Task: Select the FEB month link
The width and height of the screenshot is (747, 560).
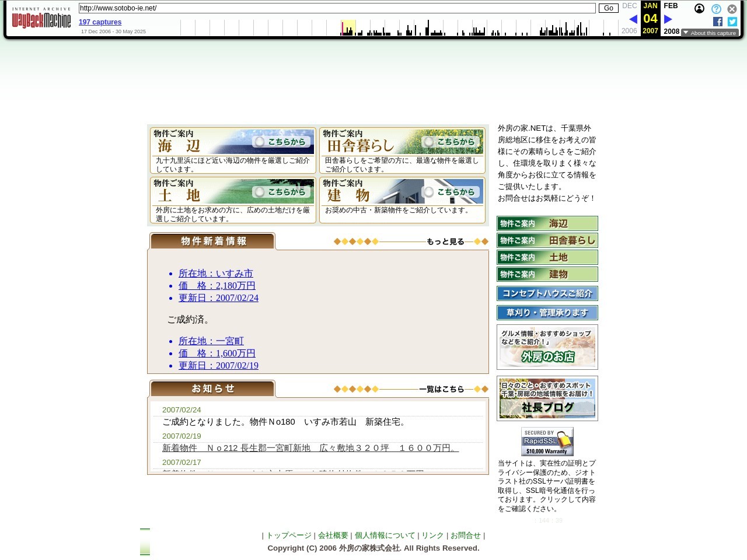Action: [x=671, y=6]
